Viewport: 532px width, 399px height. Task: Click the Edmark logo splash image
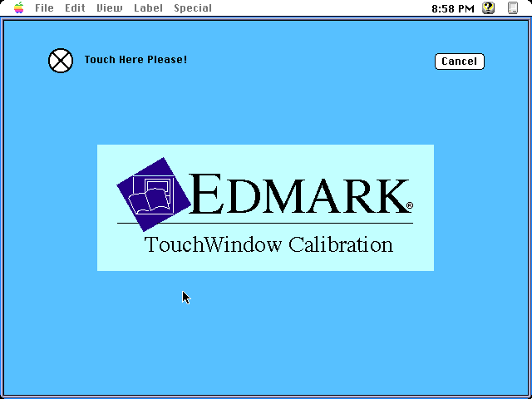pyautogui.click(x=265, y=208)
